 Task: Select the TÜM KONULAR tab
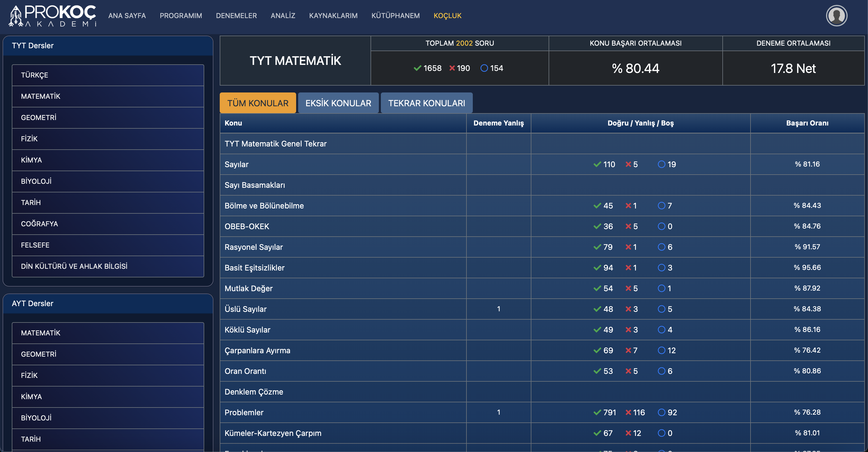pyautogui.click(x=258, y=103)
